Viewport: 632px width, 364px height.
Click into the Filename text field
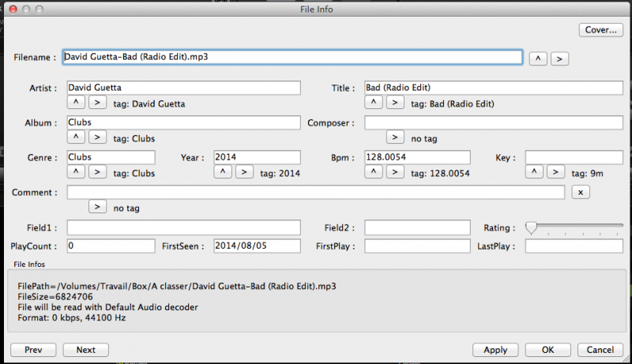(292, 58)
